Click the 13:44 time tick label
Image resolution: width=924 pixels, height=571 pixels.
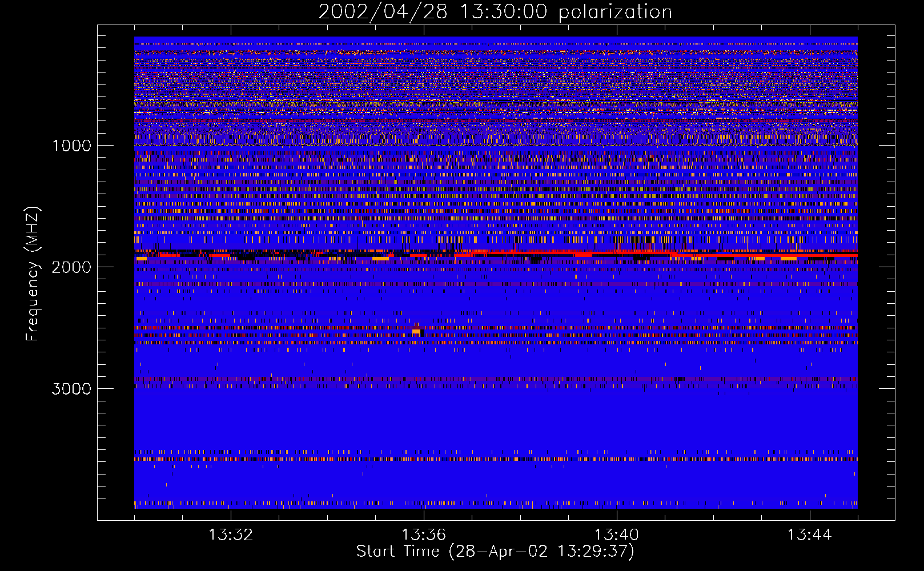[x=810, y=535]
